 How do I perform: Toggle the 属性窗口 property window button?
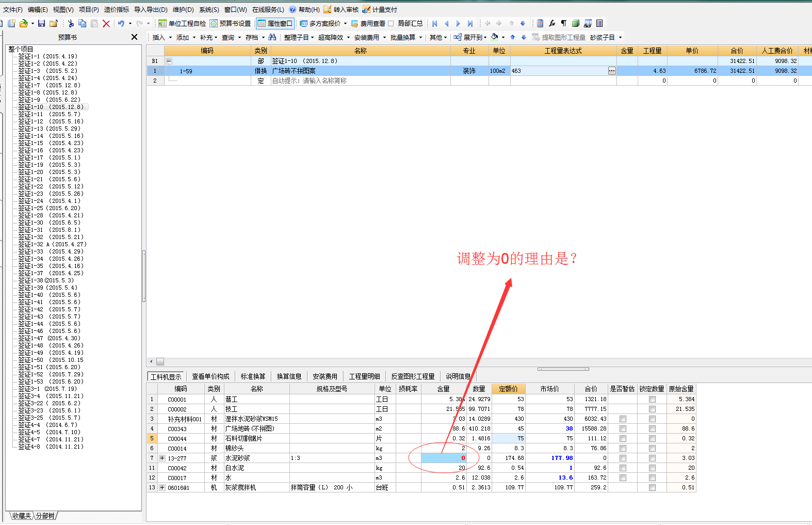[x=275, y=23]
